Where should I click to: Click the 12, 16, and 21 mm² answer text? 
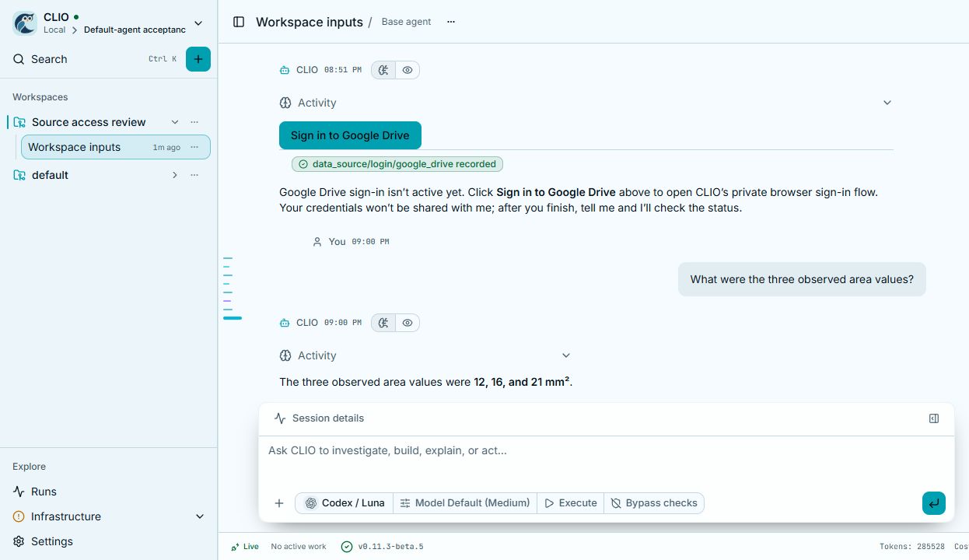(522, 382)
